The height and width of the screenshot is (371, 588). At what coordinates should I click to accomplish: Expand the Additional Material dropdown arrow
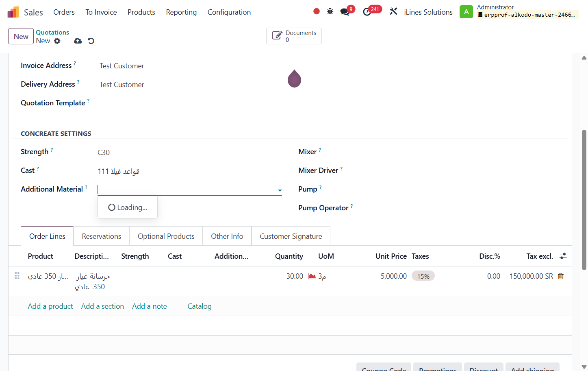pyautogui.click(x=280, y=190)
